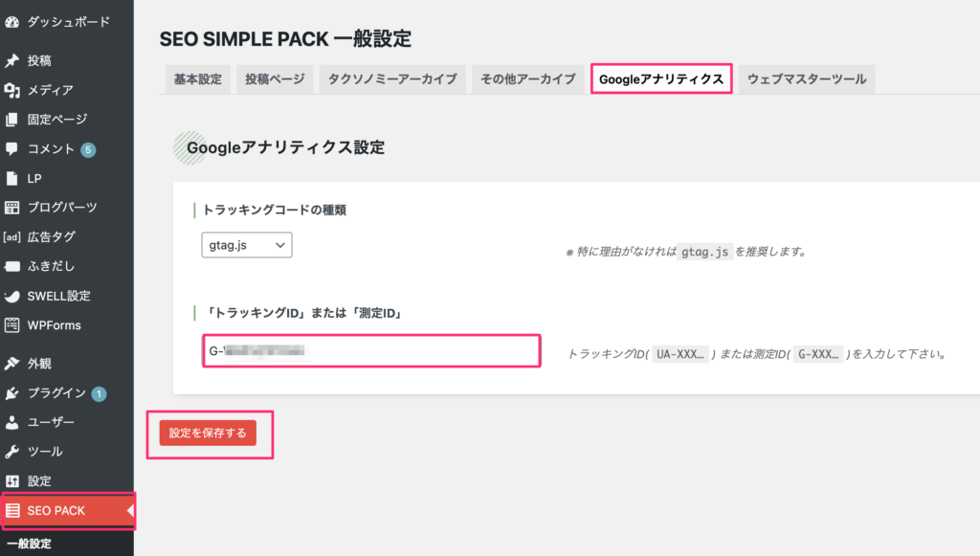Select the 固定ページ pages icon
The height and width of the screenshot is (556, 980).
pyautogui.click(x=11, y=120)
